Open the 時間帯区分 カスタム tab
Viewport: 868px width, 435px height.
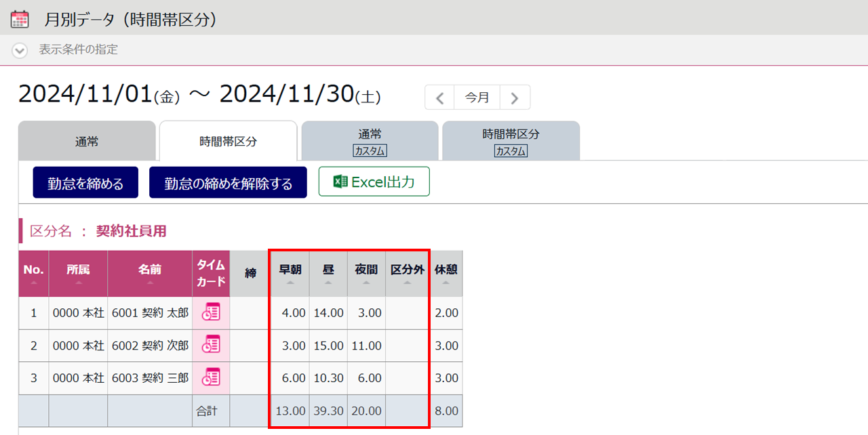pos(511,141)
